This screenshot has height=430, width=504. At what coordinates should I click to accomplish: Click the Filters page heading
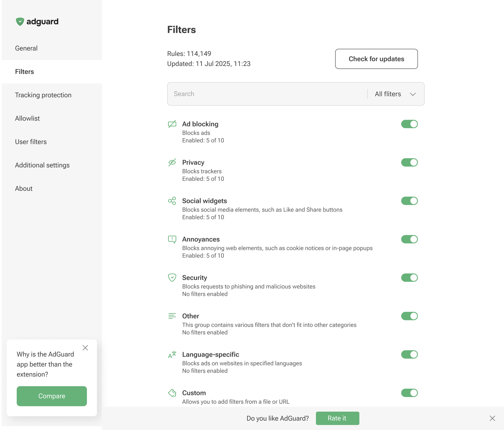[181, 30]
